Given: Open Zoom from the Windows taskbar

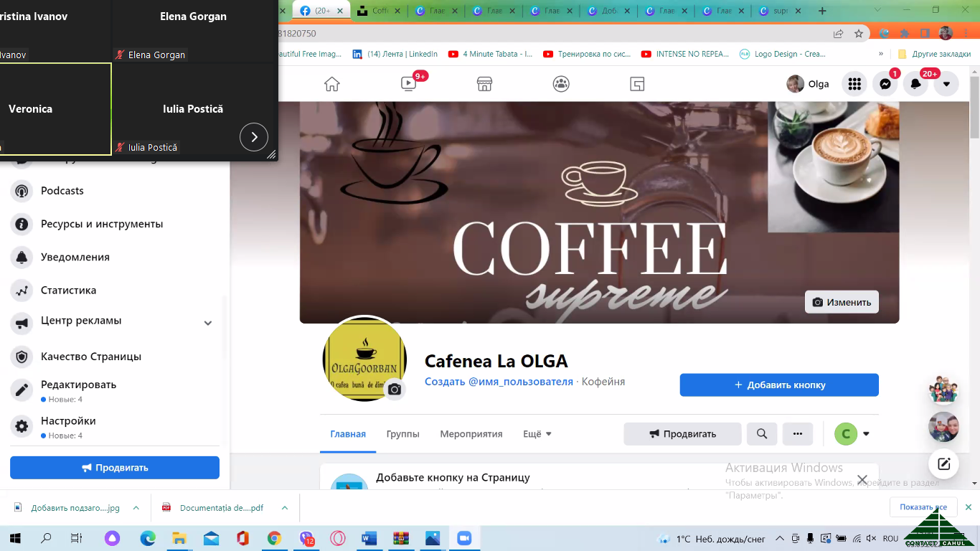Looking at the screenshot, I should point(463,538).
